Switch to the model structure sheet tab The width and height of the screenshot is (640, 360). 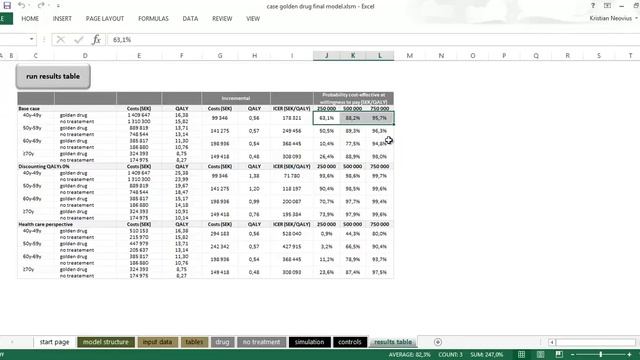(106, 342)
